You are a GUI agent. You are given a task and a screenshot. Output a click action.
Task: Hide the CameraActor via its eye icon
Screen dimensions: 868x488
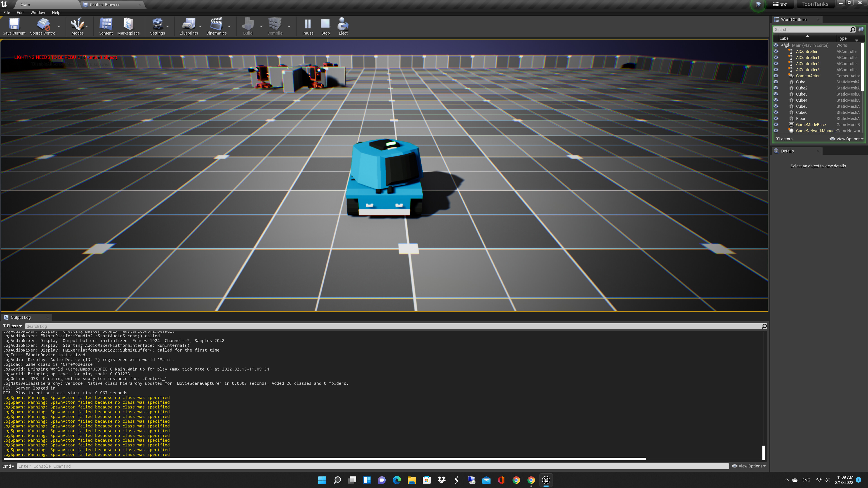tap(776, 76)
